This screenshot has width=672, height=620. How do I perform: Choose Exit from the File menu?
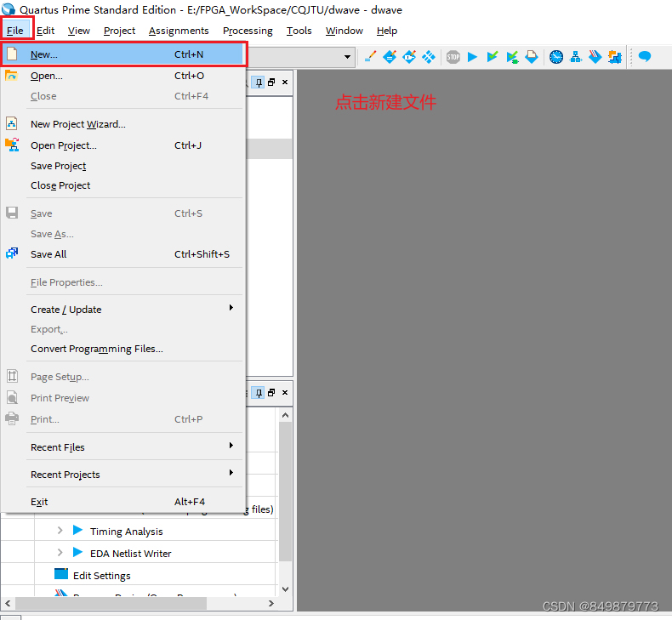[122, 502]
